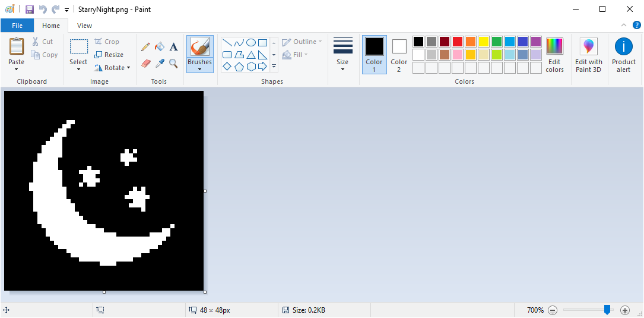Pick the white color swatch

point(418,54)
